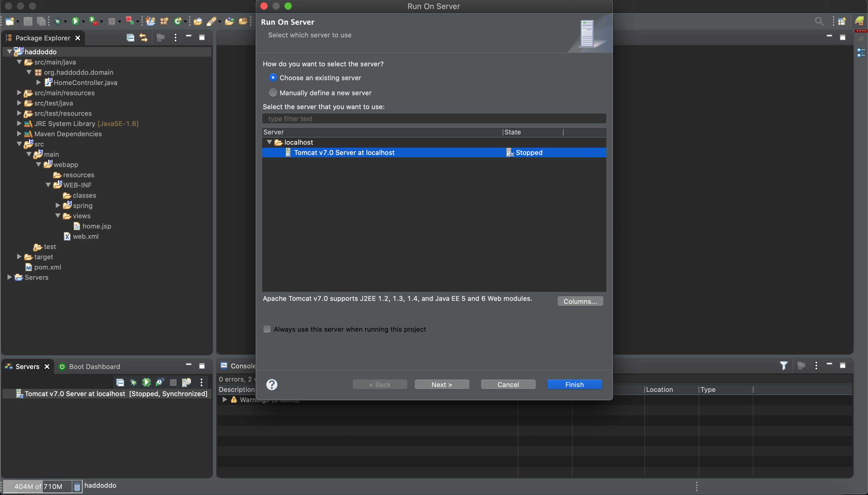Collapse the localhost server folder
The width and height of the screenshot is (868, 495).
(x=269, y=142)
